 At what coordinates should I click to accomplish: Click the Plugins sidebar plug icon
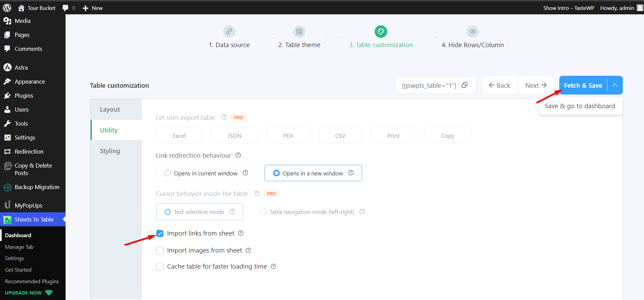[x=8, y=96]
